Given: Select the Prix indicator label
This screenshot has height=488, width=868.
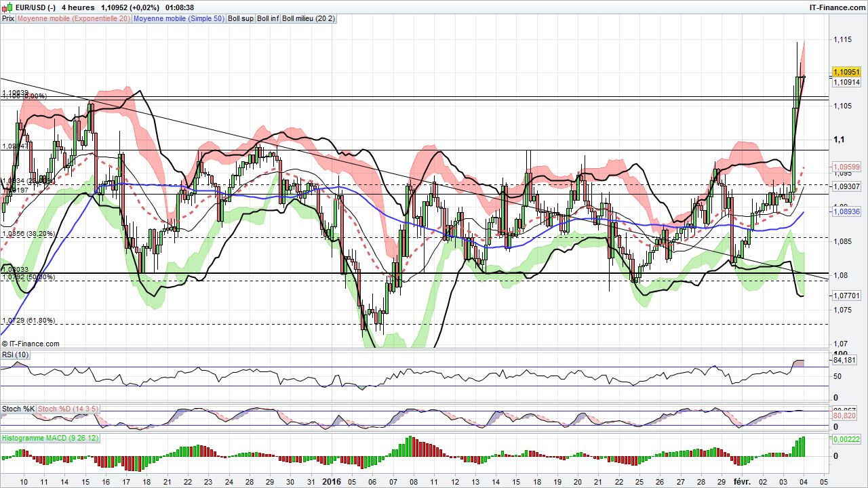Looking at the screenshot, I should pyautogui.click(x=7, y=18).
